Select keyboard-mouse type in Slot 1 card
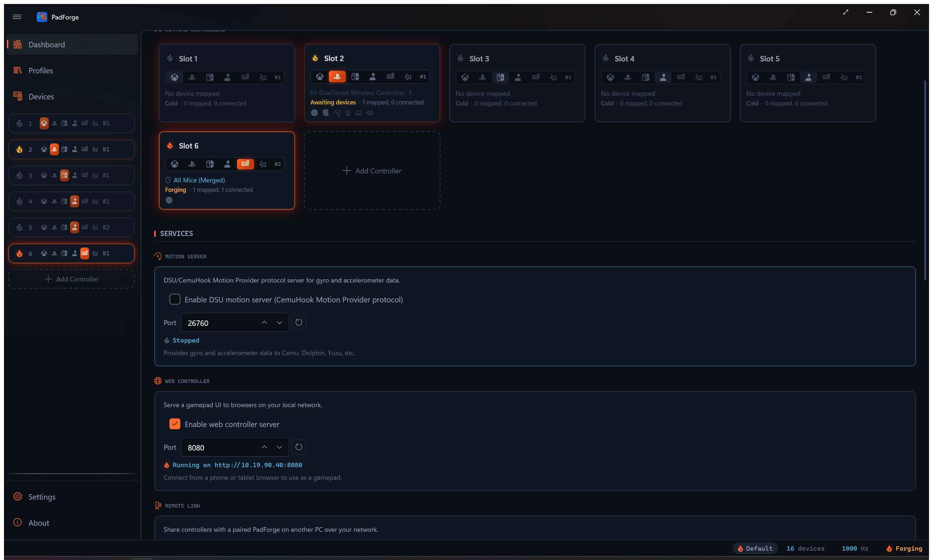Screen dimensions: 933x560 click(245, 77)
